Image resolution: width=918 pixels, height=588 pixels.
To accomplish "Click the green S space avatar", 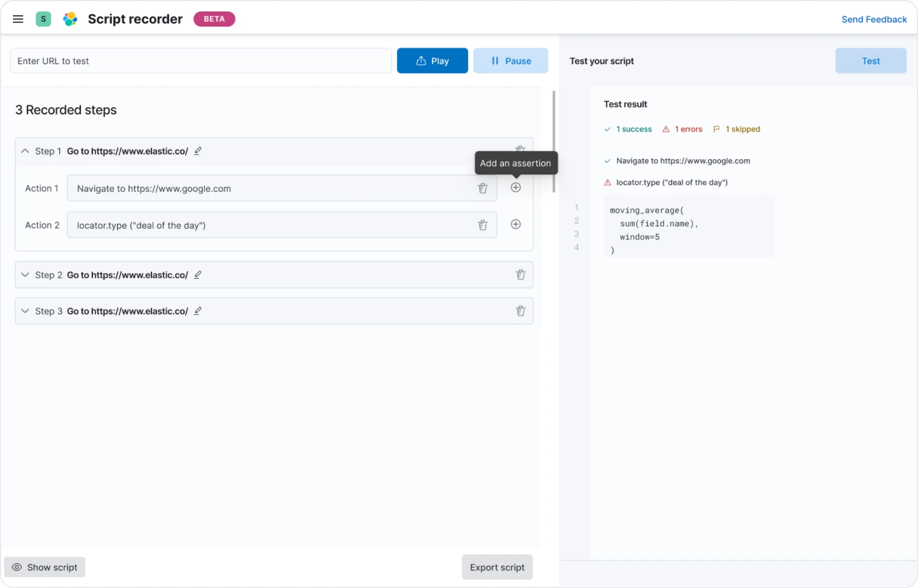I will coord(43,19).
